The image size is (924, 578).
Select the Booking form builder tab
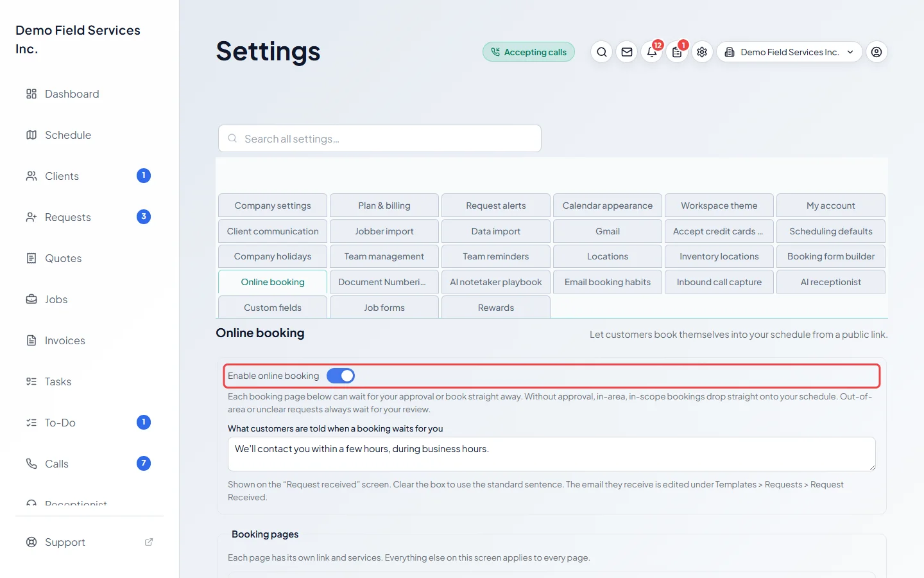pyautogui.click(x=831, y=256)
